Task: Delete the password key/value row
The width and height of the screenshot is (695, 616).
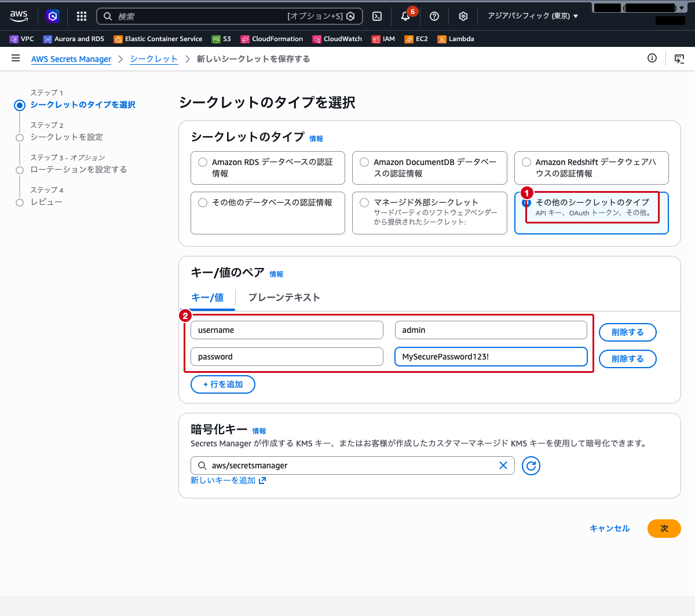Action: coord(628,359)
